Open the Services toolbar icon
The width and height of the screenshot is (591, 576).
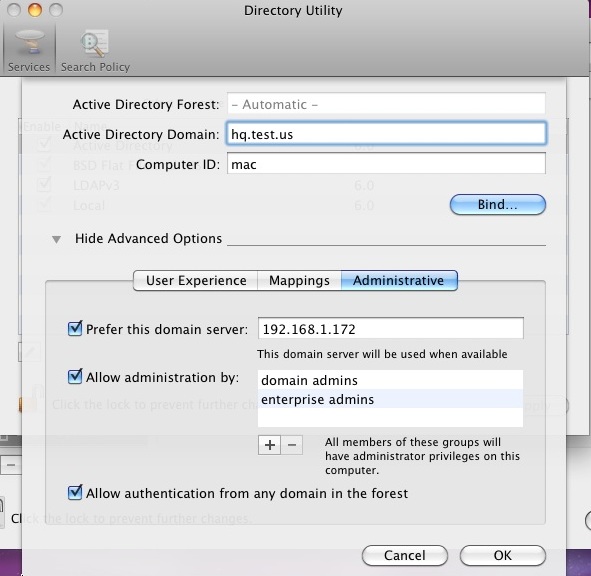(x=29, y=50)
